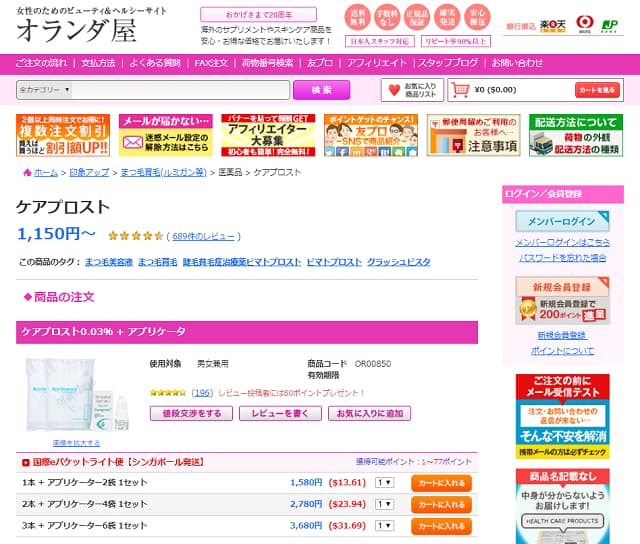The image size is (640, 544).
Task: Open quantity dropdown for 3本 set
Action: click(x=384, y=525)
